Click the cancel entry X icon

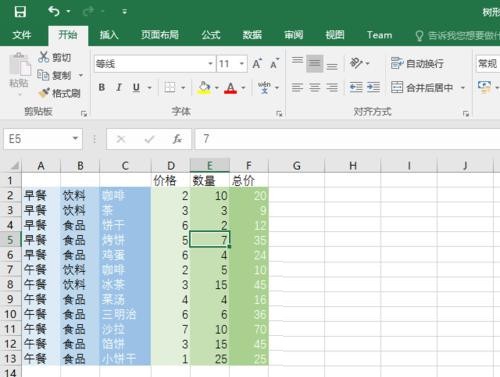[121, 139]
